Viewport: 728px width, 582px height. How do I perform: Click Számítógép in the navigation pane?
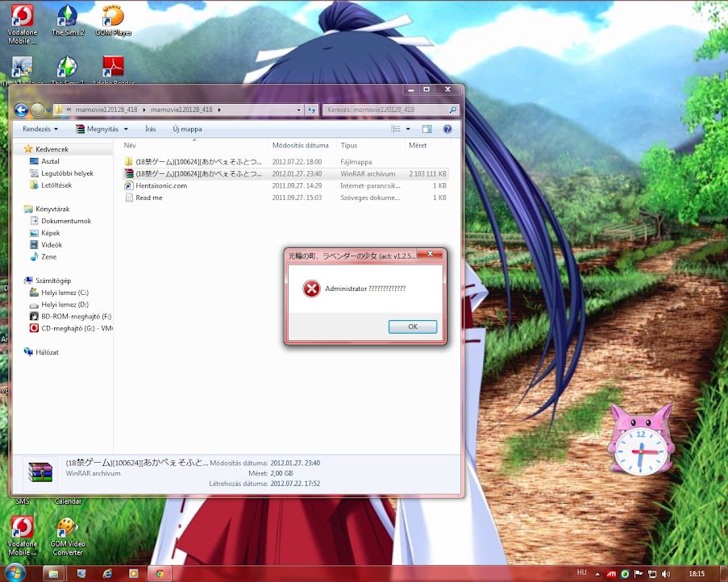tap(53, 281)
